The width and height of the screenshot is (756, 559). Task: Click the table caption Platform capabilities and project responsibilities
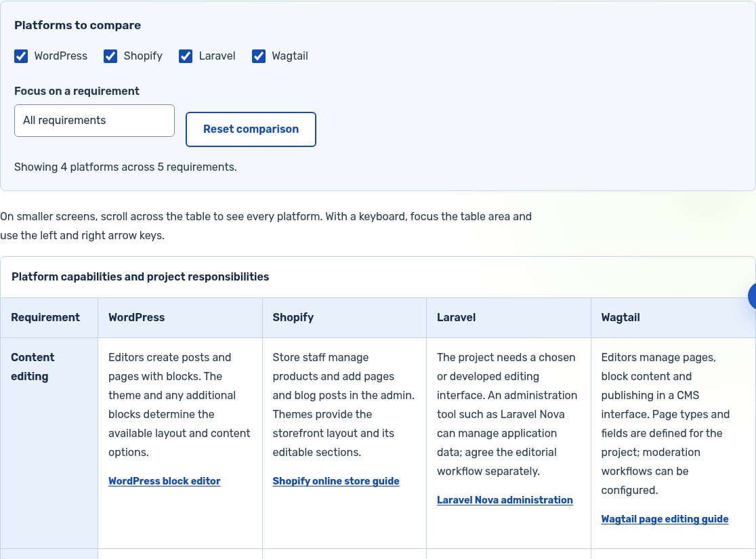[x=140, y=277]
